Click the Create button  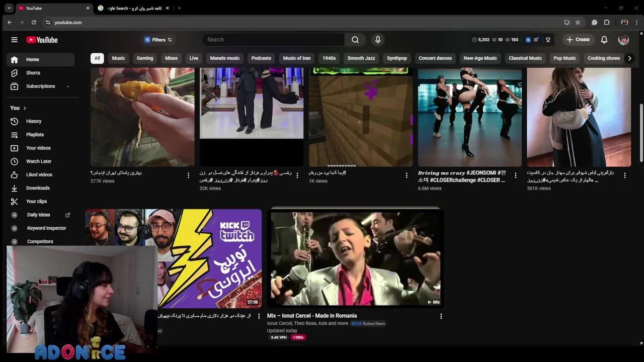(x=578, y=40)
